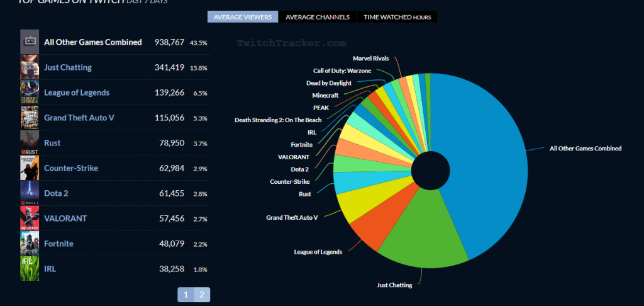This screenshot has height=306, width=644.
Task: Open the Counter-Strike list link
Action: point(71,168)
